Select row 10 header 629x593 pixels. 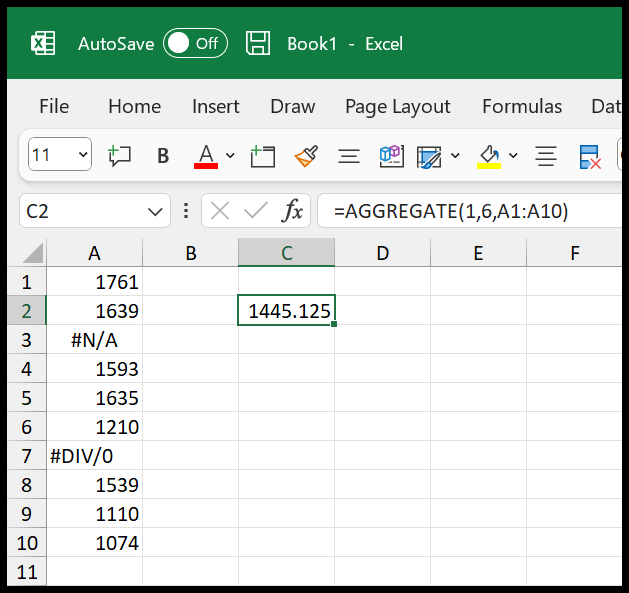tap(26, 543)
